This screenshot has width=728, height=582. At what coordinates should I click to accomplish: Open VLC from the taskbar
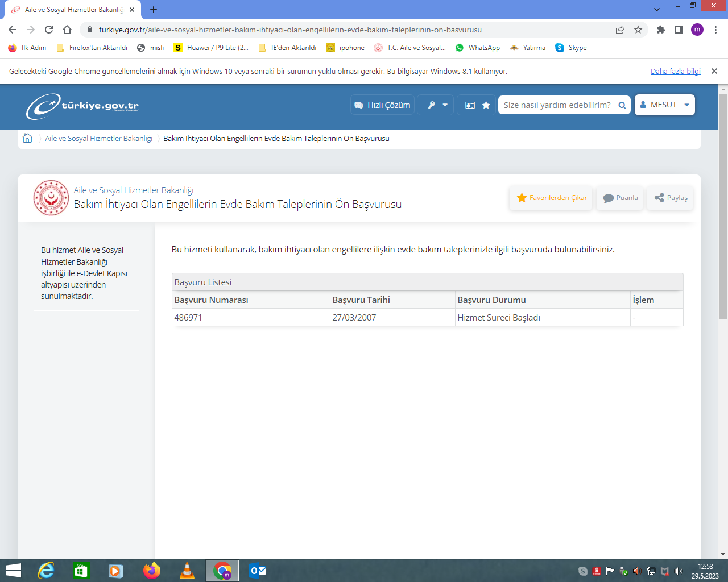187,571
